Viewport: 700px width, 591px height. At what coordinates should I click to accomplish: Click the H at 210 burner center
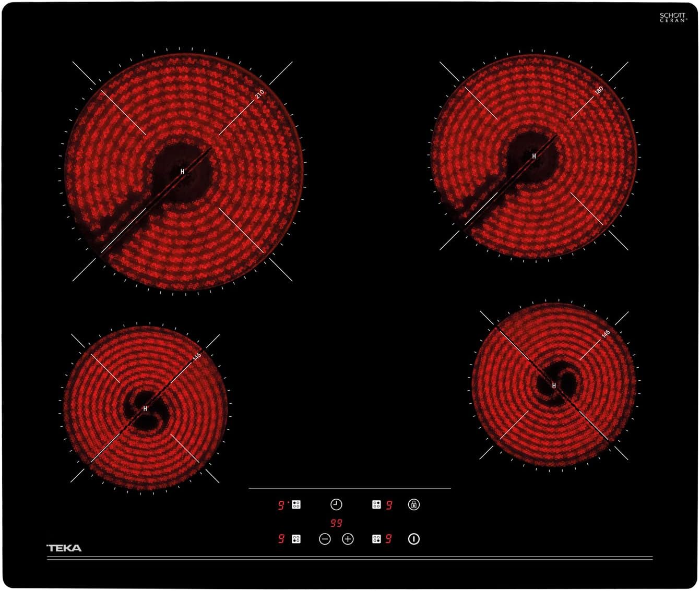183,172
